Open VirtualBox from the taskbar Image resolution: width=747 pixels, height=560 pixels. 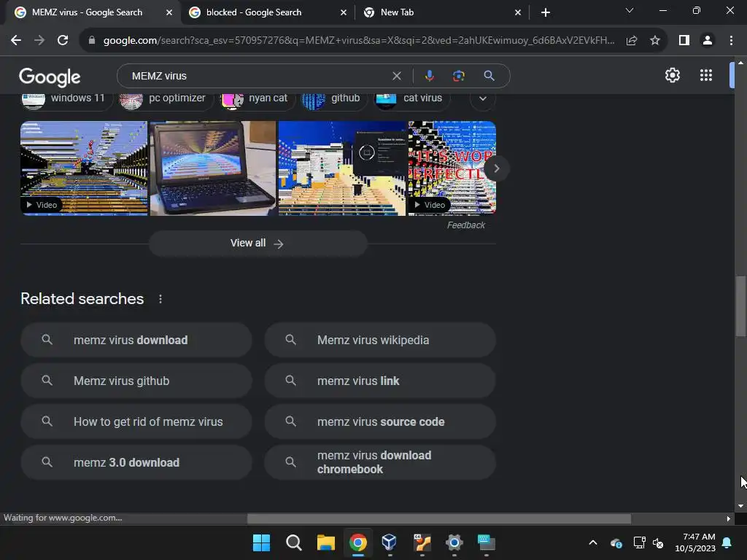(x=390, y=542)
